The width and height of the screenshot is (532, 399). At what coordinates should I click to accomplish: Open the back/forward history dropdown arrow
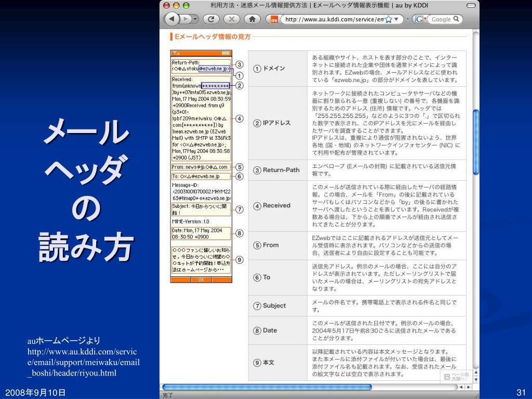[195, 19]
